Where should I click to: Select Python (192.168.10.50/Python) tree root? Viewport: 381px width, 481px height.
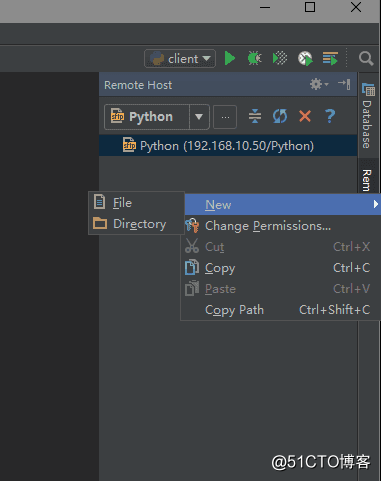point(228,146)
